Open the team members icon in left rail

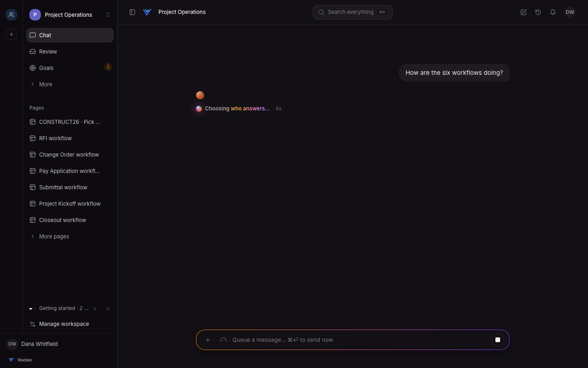11,15
